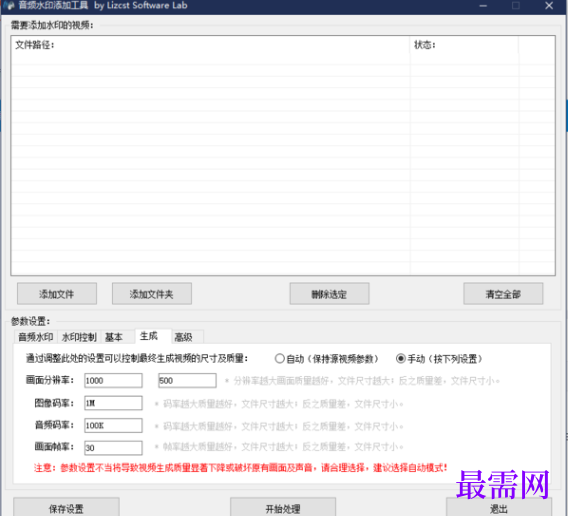
Task: Click the 画面分辨率 label
Action: [x=50, y=380]
